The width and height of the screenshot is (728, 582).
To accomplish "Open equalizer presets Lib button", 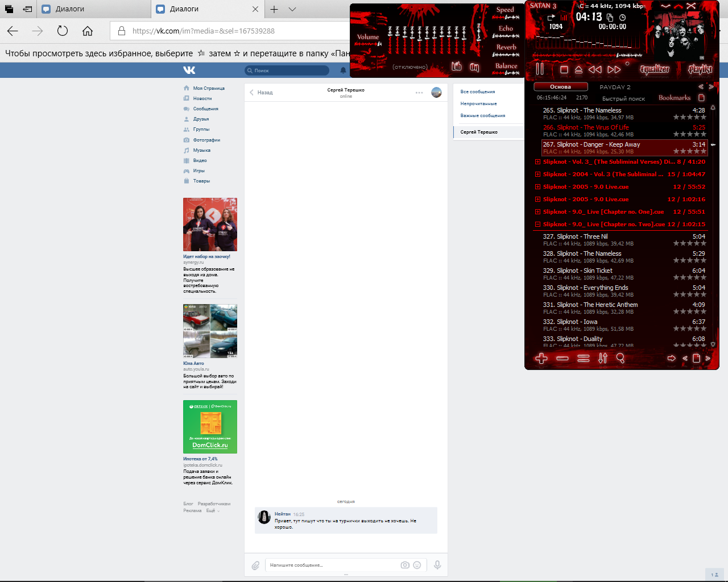I will pyautogui.click(x=457, y=66).
